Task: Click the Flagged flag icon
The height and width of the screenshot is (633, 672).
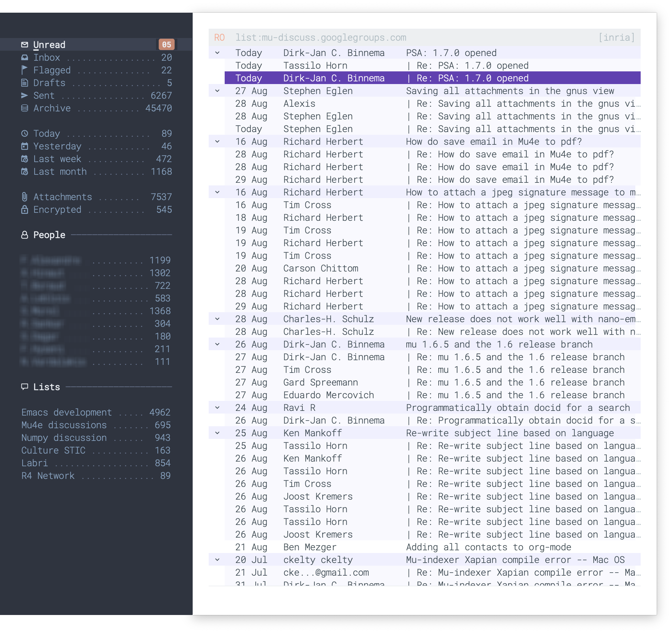Action: pyautogui.click(x=24, y=70)
